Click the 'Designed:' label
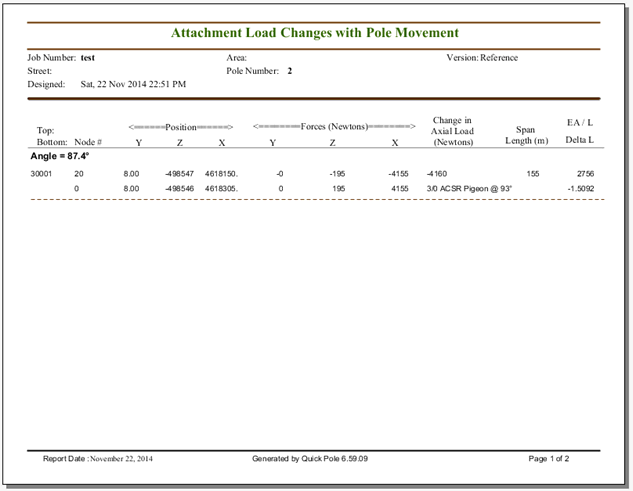The width and height of the screenshot is (633, 491). 46,84
